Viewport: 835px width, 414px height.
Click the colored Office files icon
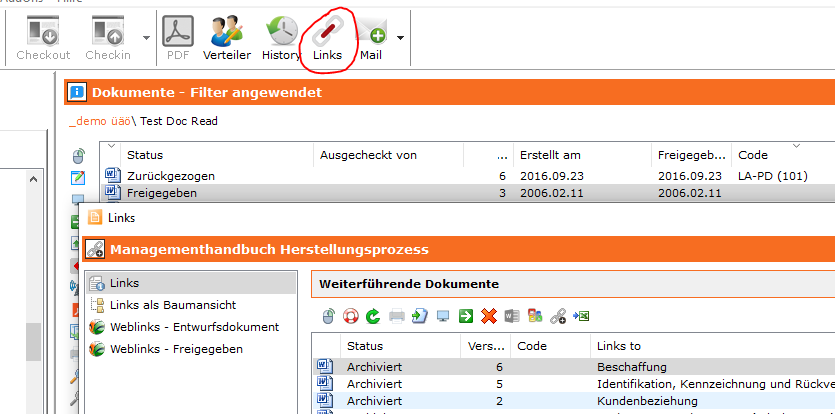[x=535, y=316]
